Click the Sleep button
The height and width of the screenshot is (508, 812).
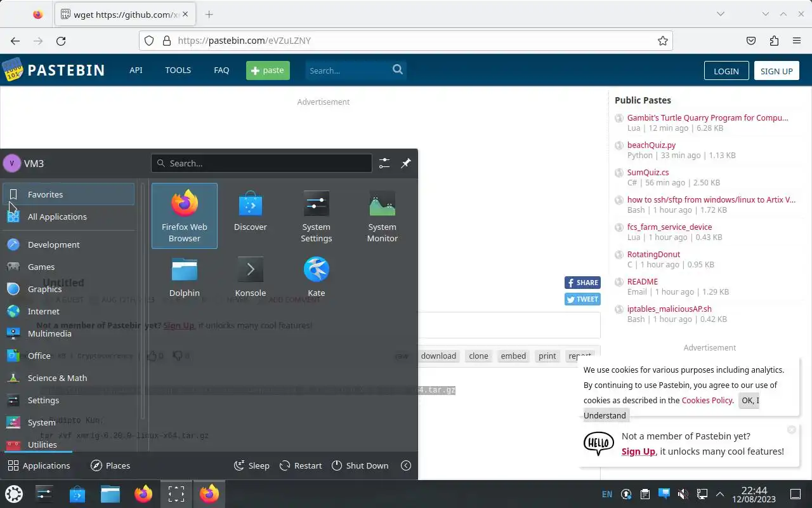[x=252, y=465]
